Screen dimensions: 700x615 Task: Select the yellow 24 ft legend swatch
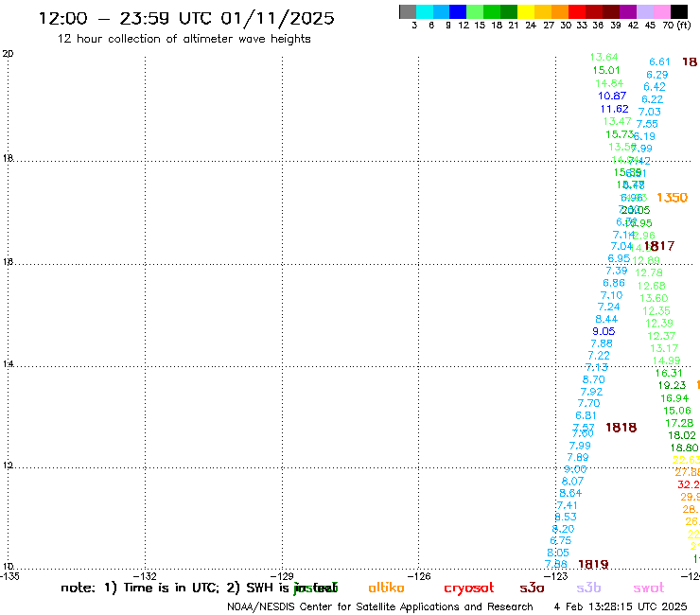(x=526, y=11)
